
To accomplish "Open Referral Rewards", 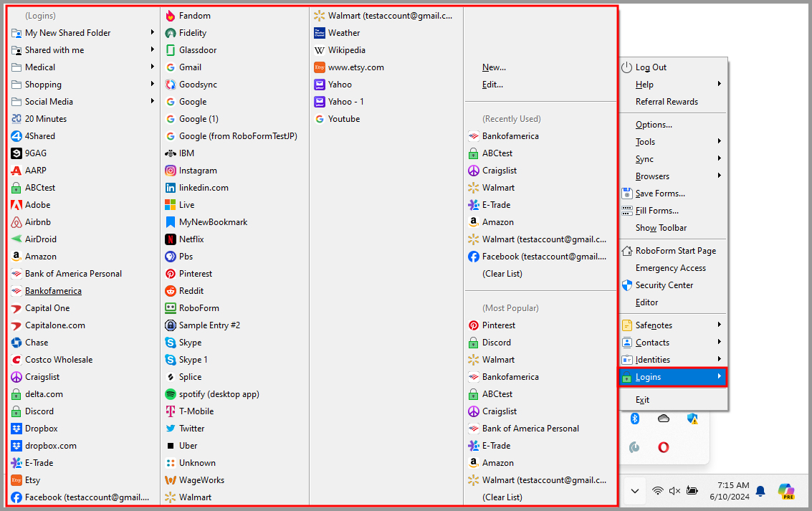I will [673, 102].
